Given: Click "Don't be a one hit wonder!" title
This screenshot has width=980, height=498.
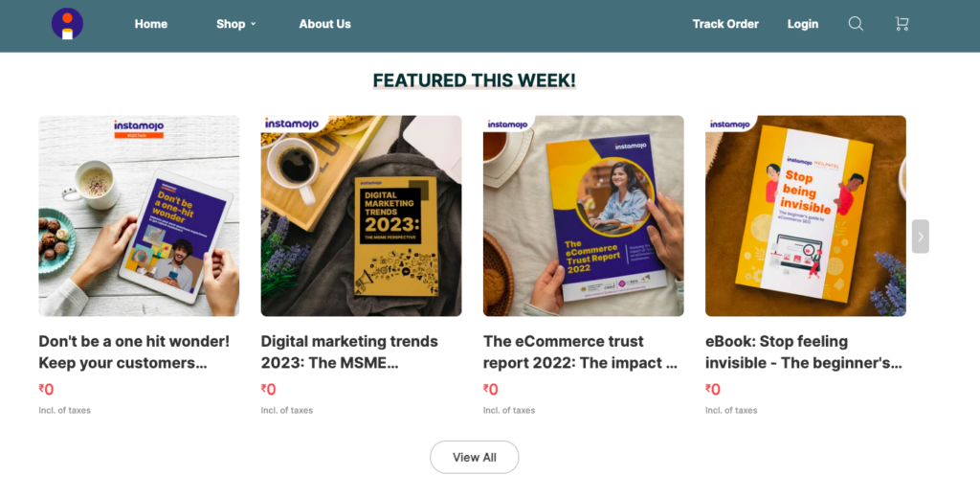Looking at the screenshot, I should tap(134, 351).
